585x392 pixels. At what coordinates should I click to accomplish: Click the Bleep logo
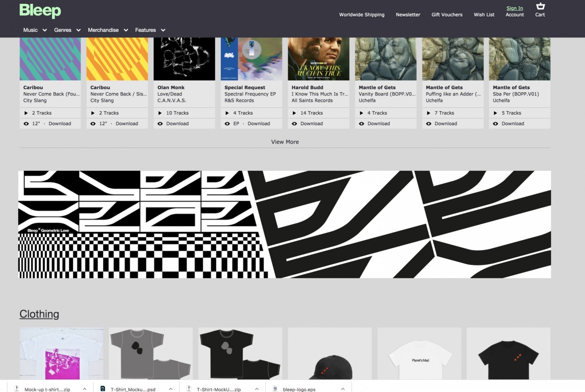coord(40,11)
